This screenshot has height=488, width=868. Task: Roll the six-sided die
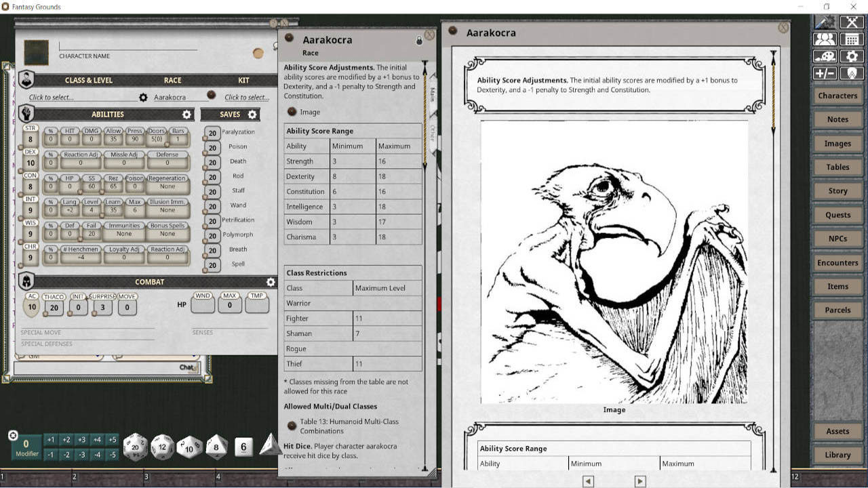click(242, 447)
